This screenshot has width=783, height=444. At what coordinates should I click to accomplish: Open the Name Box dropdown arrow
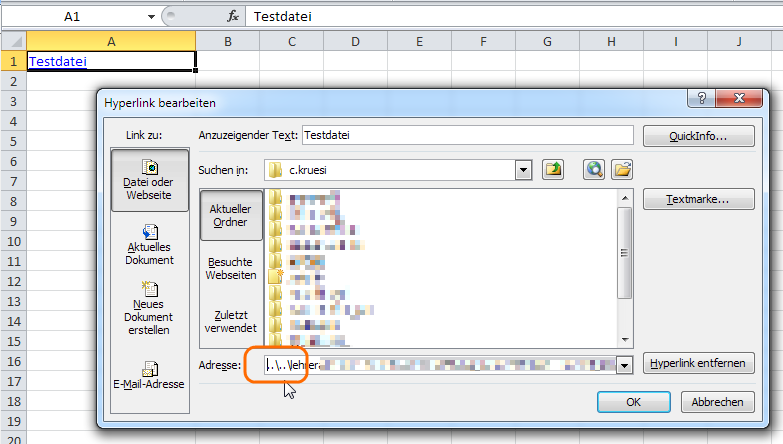click(151, 17)
